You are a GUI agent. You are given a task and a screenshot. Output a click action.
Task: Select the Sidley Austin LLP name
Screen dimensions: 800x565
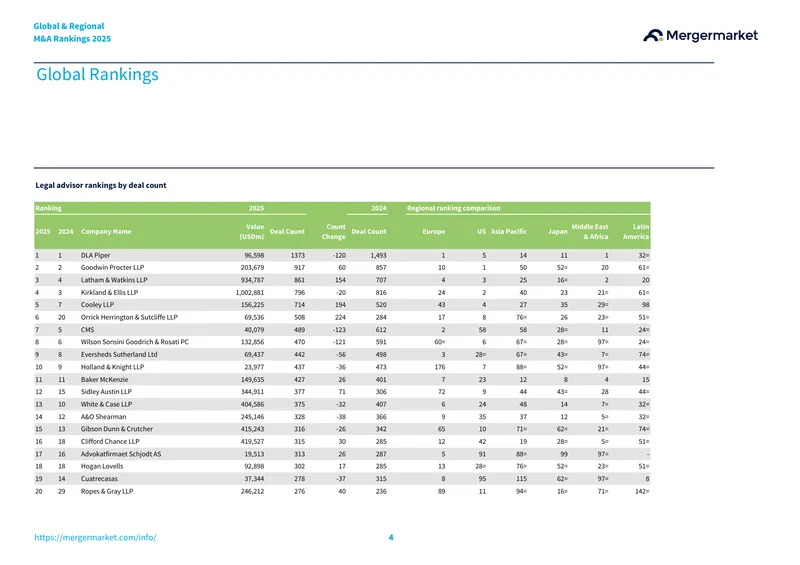coord(106,391)
